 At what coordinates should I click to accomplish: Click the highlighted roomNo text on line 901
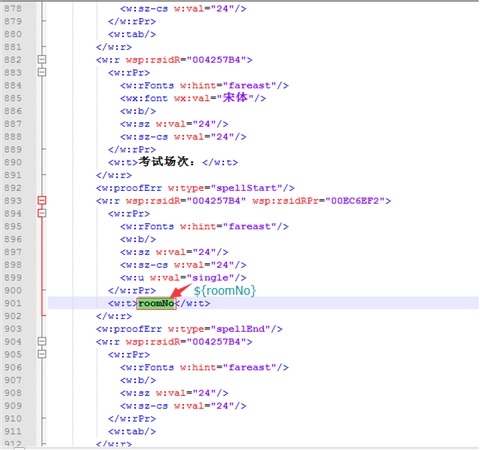point(156,303)
